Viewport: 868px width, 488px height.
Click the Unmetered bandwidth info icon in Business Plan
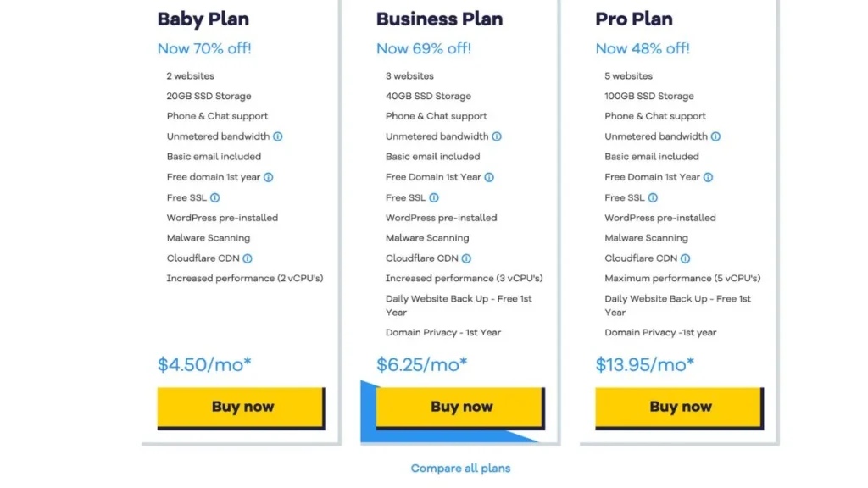click(498, 136)
